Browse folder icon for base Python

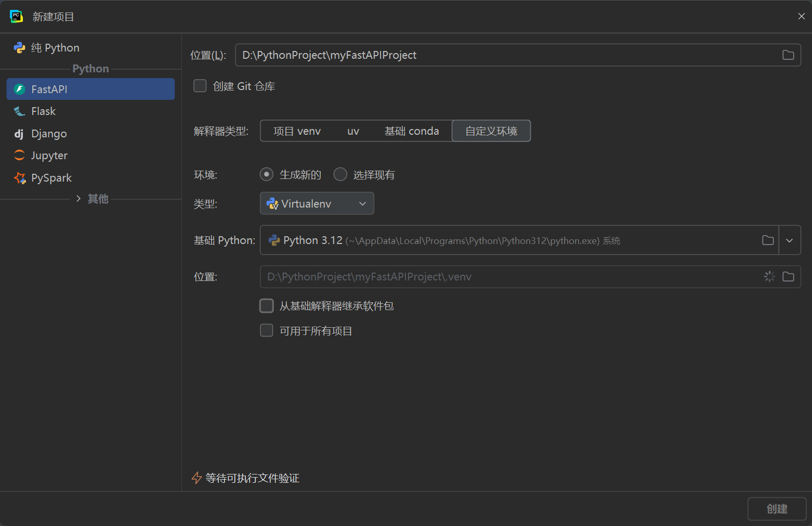(x=768, y=240)
